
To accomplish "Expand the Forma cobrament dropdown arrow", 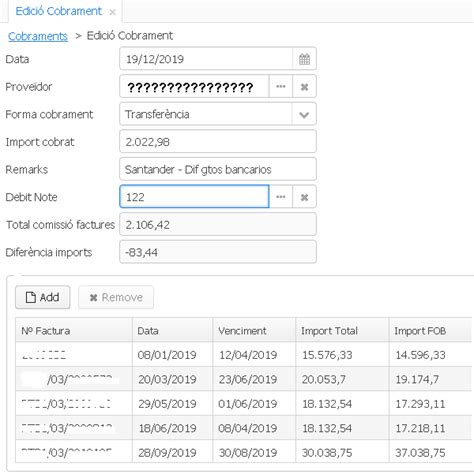I will point(304,114).
